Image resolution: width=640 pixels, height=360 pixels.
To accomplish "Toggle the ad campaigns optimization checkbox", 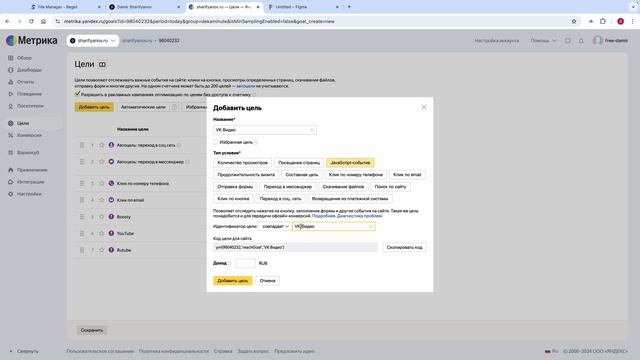I will (x=77, y=94).
